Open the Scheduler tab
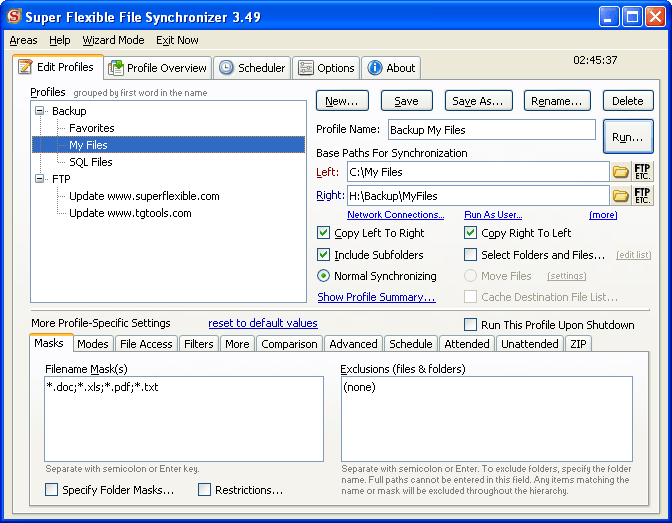The height and width of the screenshot is (523, 672). 252,68
